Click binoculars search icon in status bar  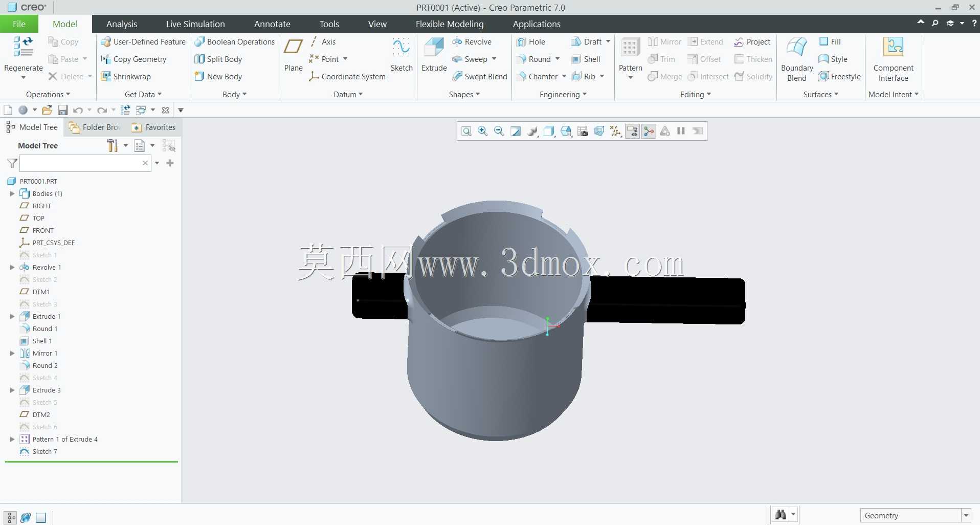click(x=781, y=515)
